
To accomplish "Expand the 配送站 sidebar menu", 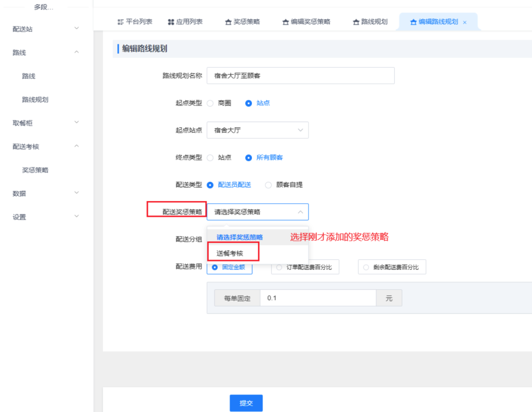I will tap(46, 29).
